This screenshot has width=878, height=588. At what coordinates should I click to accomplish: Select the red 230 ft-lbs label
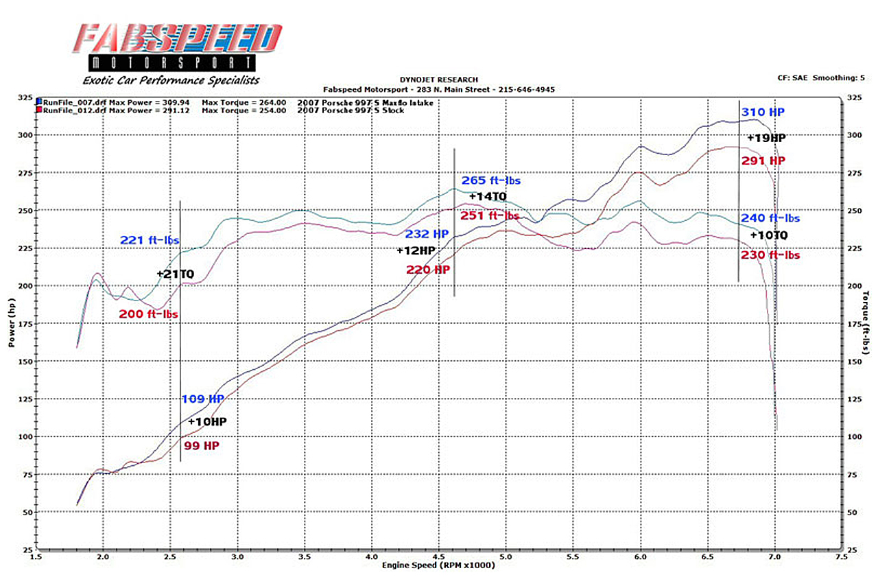770,255
